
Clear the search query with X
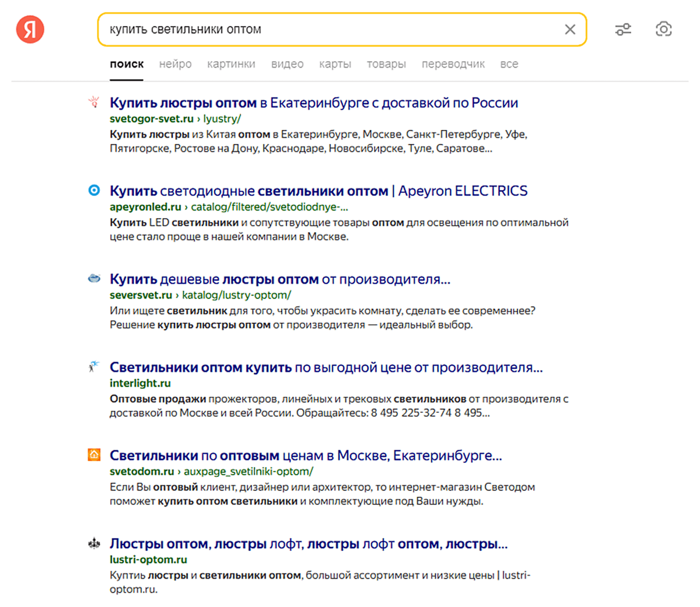click(x=570, y=29)
